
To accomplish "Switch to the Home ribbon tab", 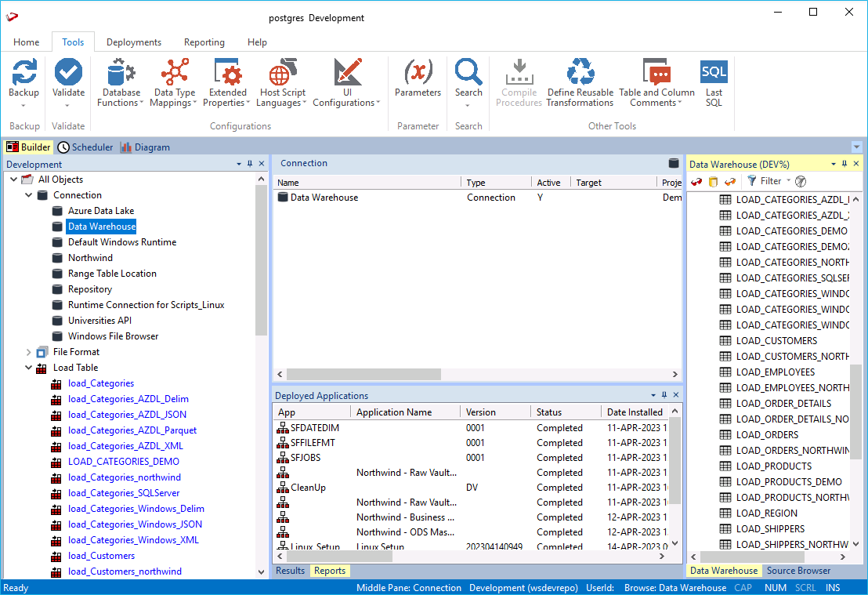I will [x=26, y=42].
